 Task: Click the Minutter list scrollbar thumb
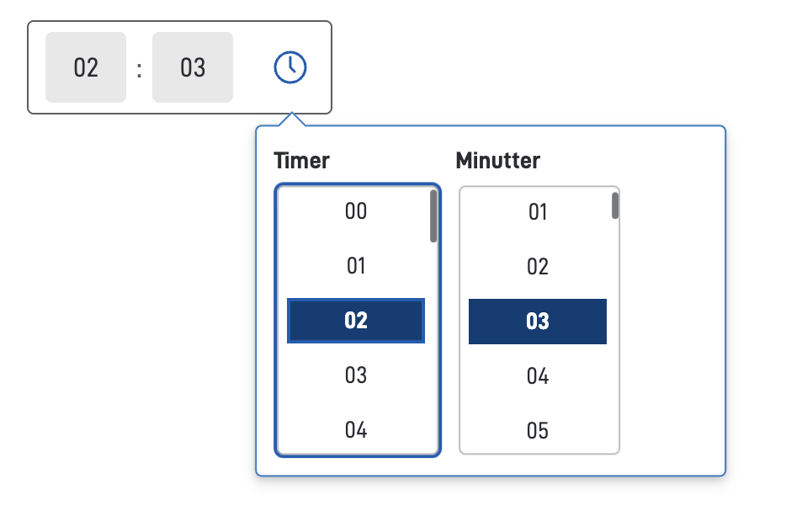(615, 205)
